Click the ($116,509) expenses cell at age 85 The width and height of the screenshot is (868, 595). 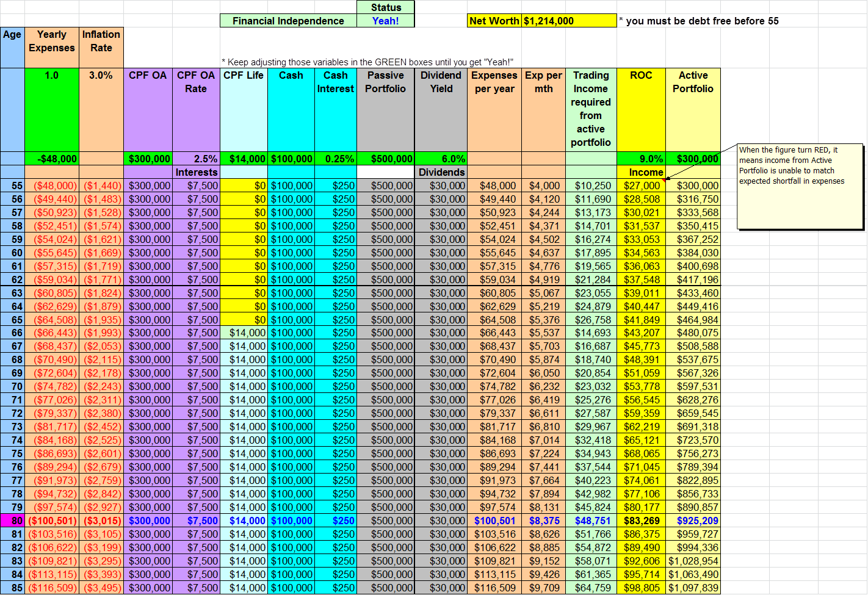pyautogui.click(x=52, y=588)
